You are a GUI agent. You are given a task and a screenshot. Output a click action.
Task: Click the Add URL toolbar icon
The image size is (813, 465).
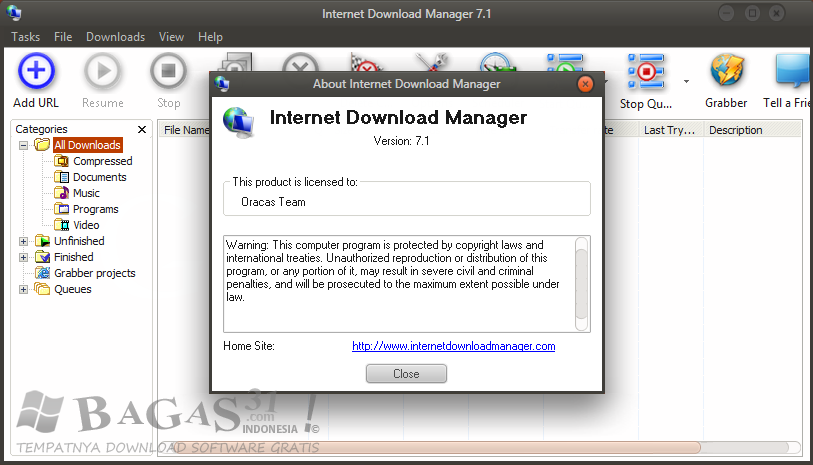[x=36, y=71]
